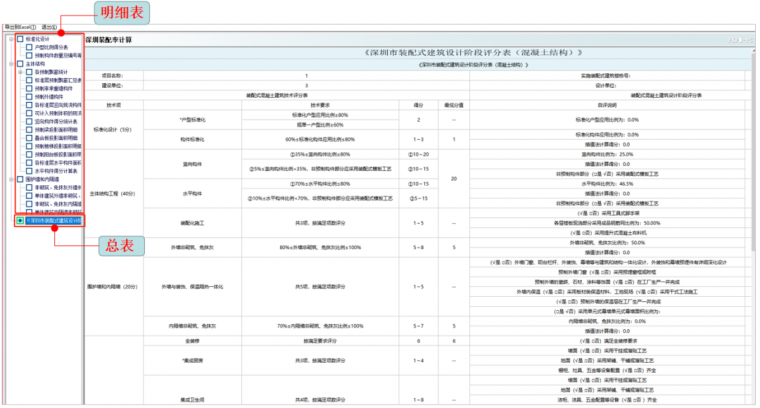
Task: Collapse the 主体结构 tree node
Action: tap(9, 64)
